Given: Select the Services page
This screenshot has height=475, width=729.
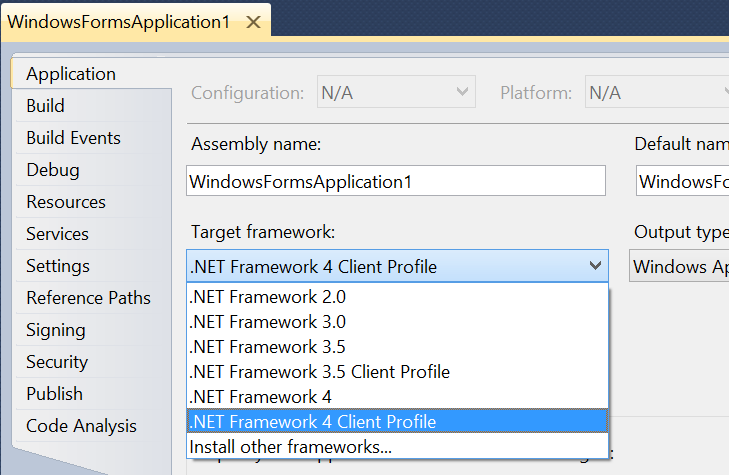Looking at the screenshot, I should [91, 234].
